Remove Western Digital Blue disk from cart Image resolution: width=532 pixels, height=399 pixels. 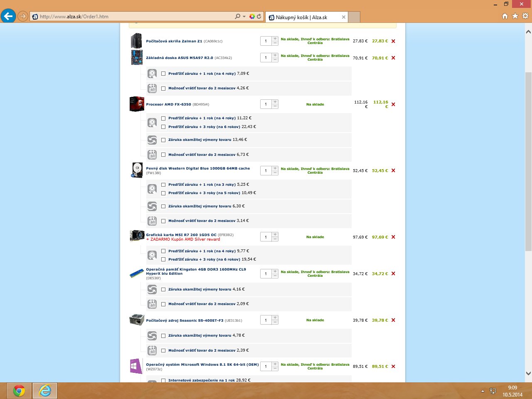[x=393, y=170]
